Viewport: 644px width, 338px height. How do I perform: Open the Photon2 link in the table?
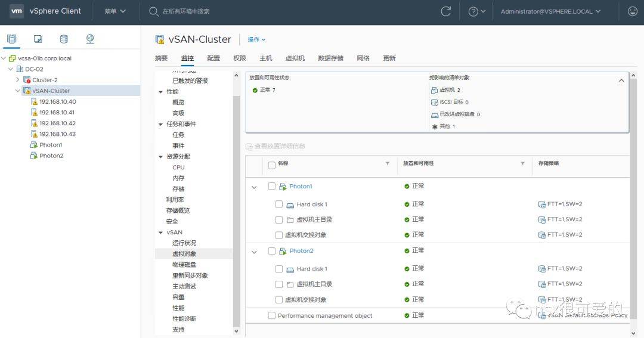pos(301,251)
